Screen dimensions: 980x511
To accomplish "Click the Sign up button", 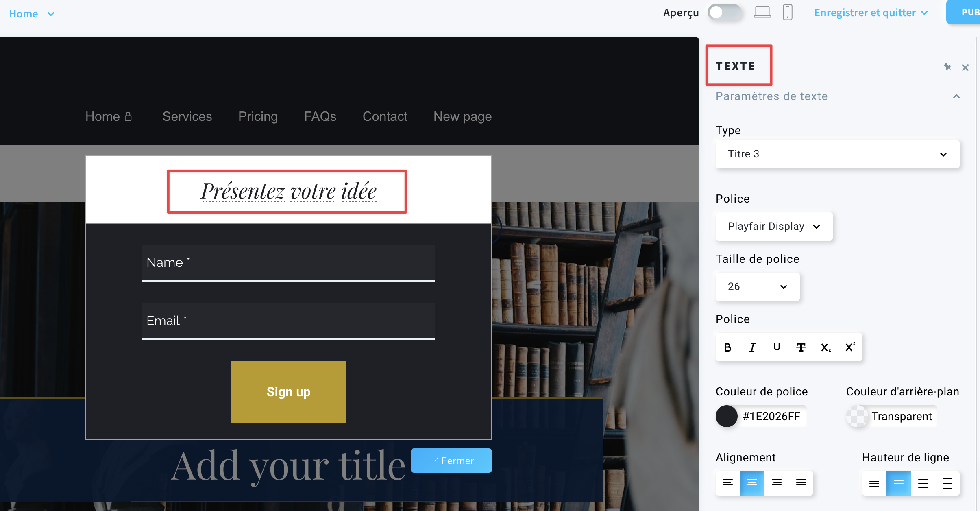I will 288,392.
